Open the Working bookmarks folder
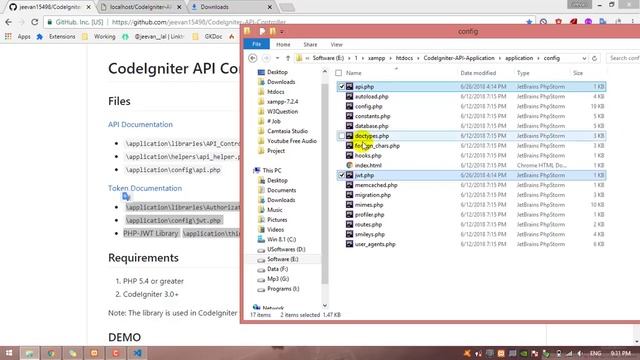The image size is (640, 360). [98, 37]
